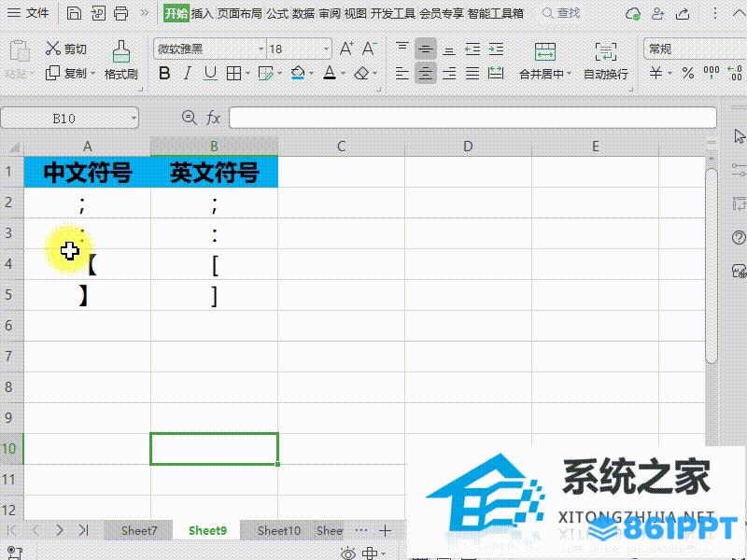The height and width of the screenshot is (560, 747).
Task: Toggle center horizontal alignment
Action: point(426,74)
